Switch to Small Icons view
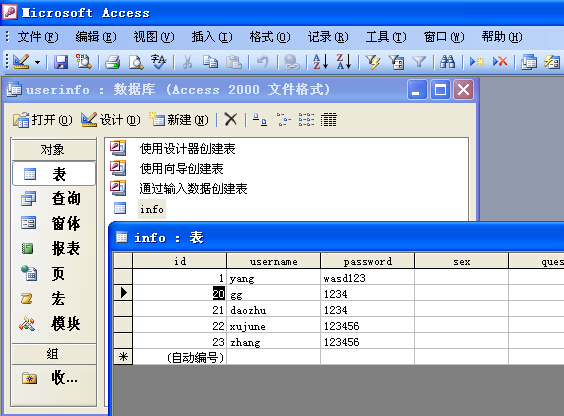The width and height of the screenshot is (564, 416). pyautogui.click(x=283, y=119)
